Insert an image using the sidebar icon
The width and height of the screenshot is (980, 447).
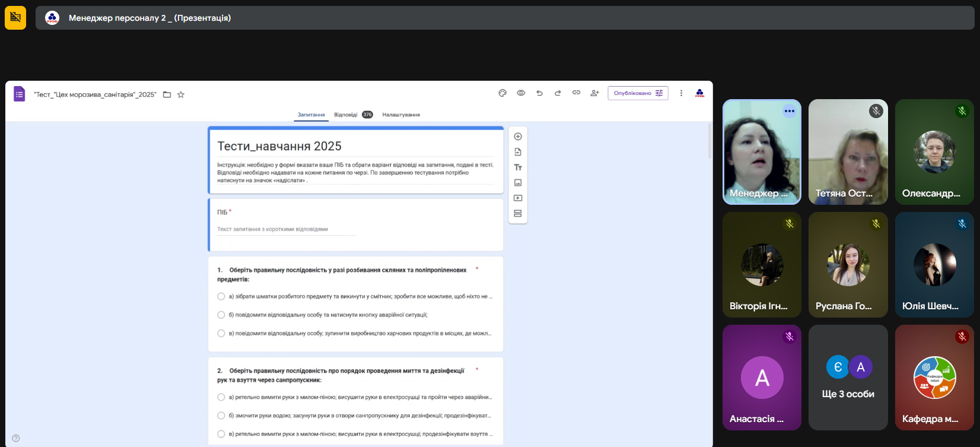pos(518,183)
